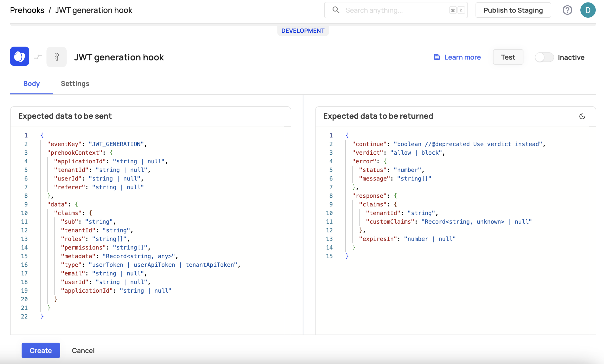Click the magnifier search icon
The width and height of the screenshot is (604, 364).
[x=336, y=10]
